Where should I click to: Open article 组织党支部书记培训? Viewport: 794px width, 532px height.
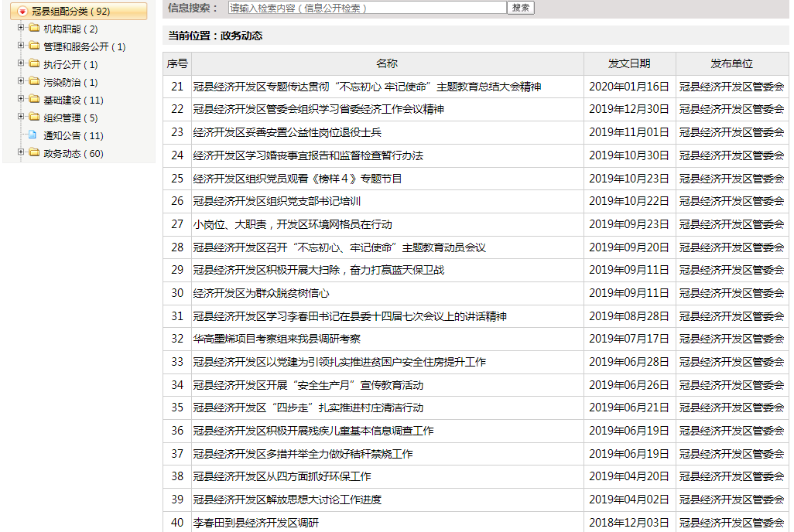(276, 201)
